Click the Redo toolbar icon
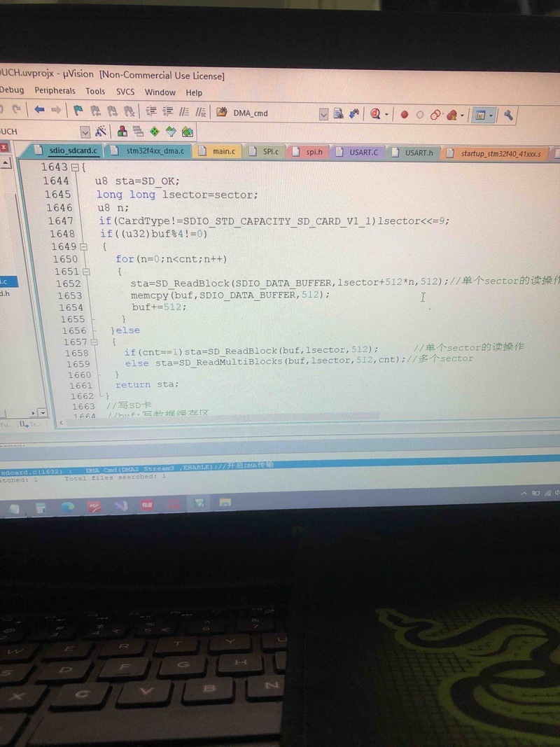560x747 pixels. [x=17, y=110]
